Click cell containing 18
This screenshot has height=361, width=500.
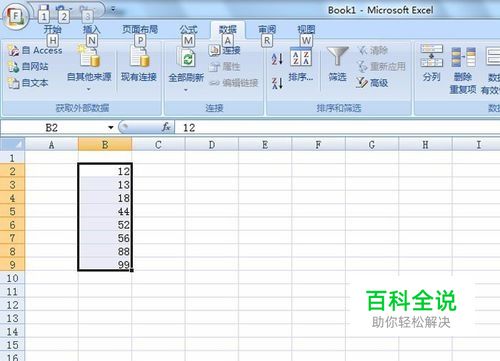pyautogui.click(x=105, y=198)
